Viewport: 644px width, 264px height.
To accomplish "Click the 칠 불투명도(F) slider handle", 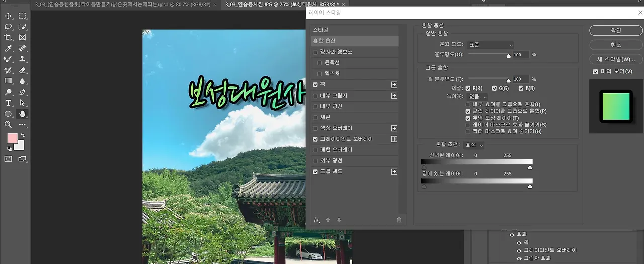I will [508, 81].
